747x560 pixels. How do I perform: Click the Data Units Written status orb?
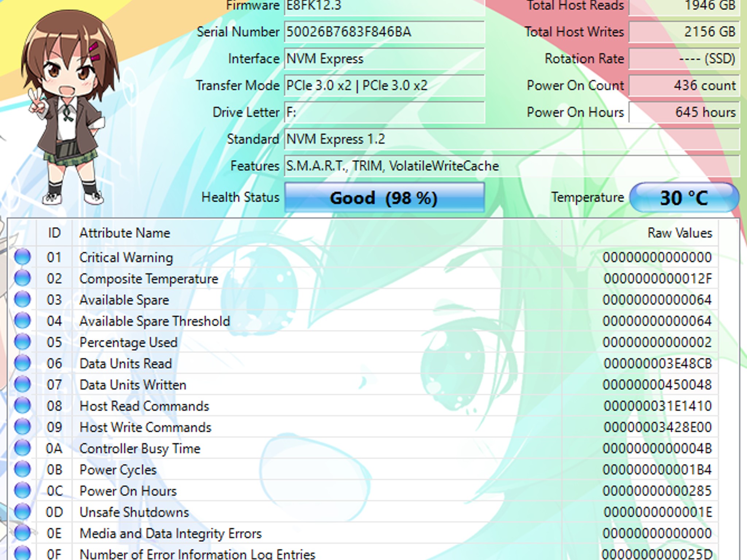click(22, 384)
